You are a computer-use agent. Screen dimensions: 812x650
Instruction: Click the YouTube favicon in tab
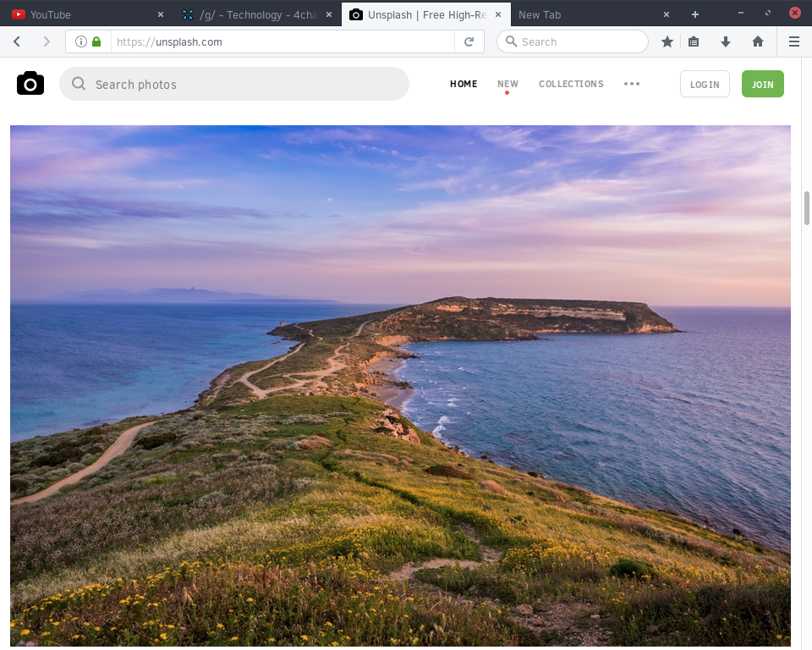[x=19, y=14]
